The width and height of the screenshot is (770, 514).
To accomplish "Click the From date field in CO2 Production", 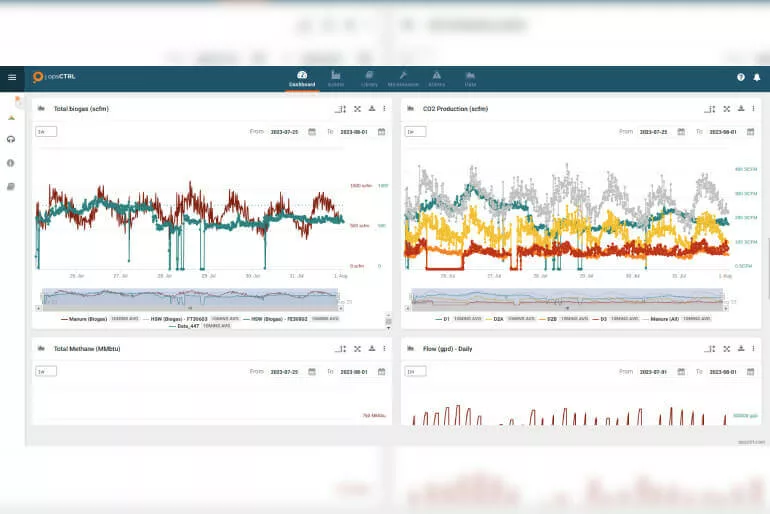I will (x=654, y=132).
